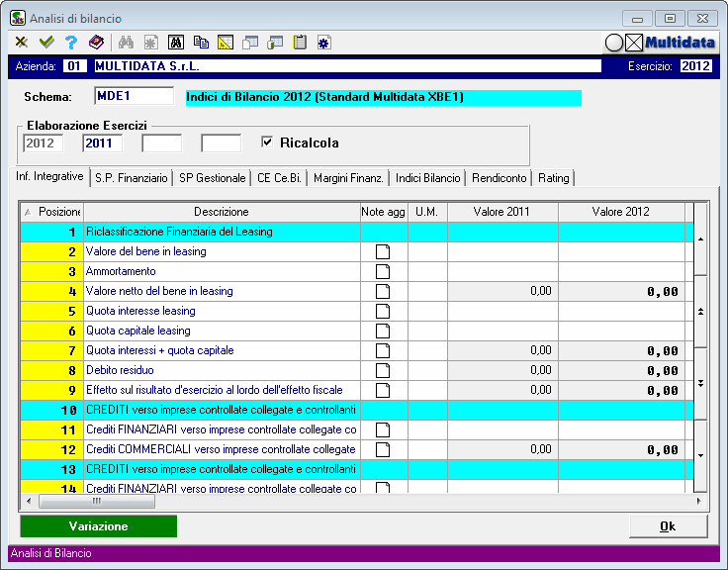Click the 2011 exercise year field
Image resolution: width=728 pixels, height=570 pixels.
click(102, 143)
